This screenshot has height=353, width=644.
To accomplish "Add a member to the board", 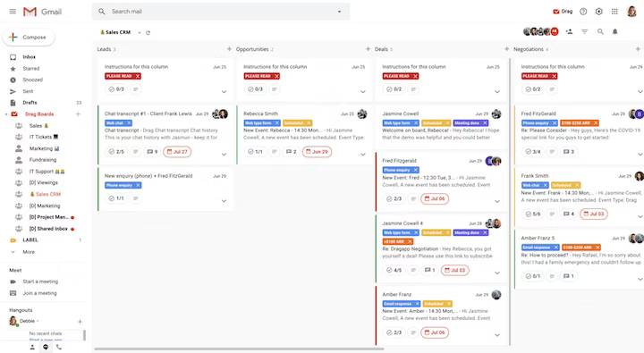I will (x=569, y=31).
